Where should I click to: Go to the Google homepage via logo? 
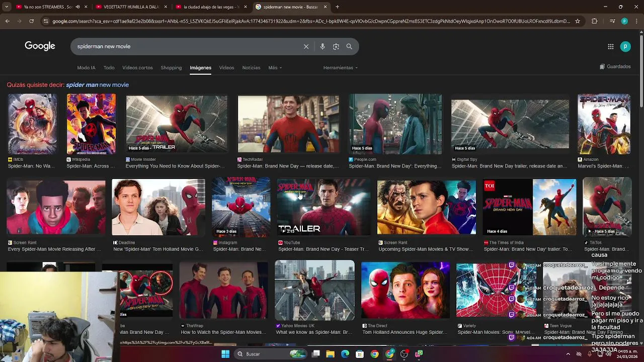[x=40, y=46]
